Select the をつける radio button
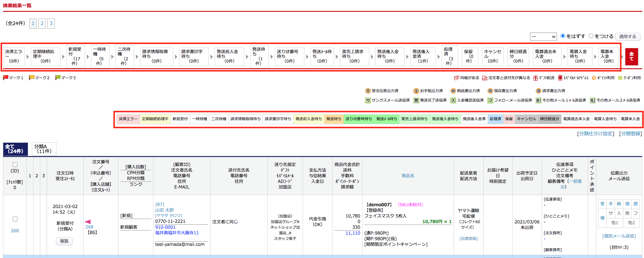 591,36
